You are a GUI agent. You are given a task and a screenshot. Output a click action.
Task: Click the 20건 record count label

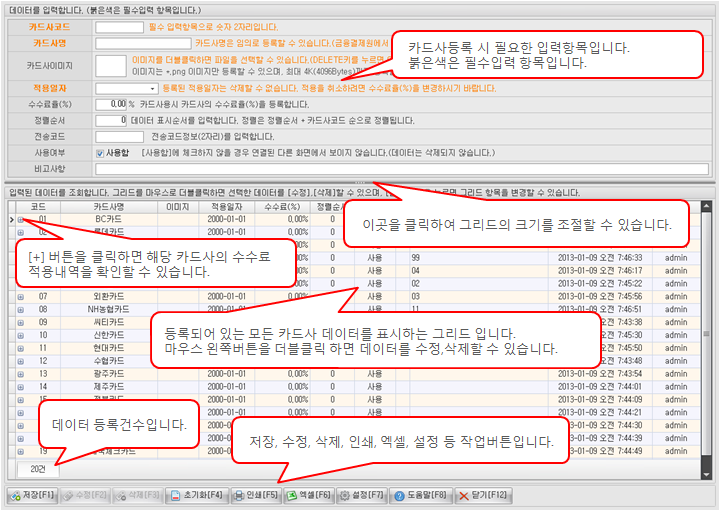[x=38, y=469]
